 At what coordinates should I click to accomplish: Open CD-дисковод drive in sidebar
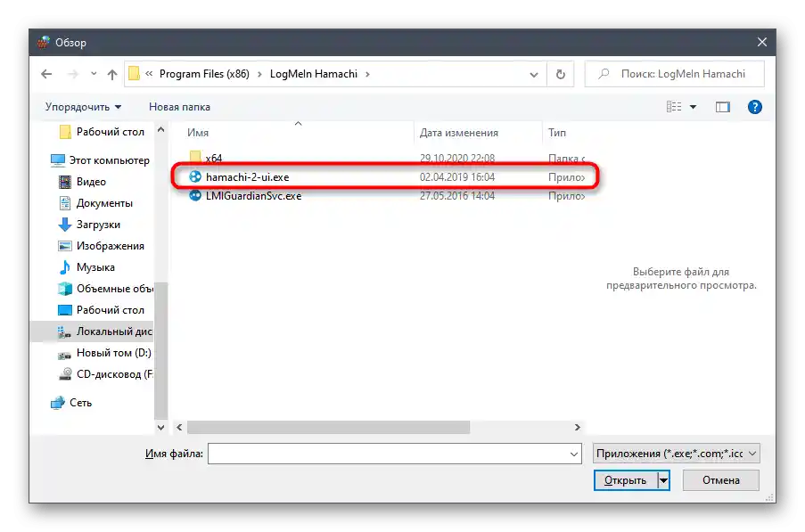tap(114, 374)
